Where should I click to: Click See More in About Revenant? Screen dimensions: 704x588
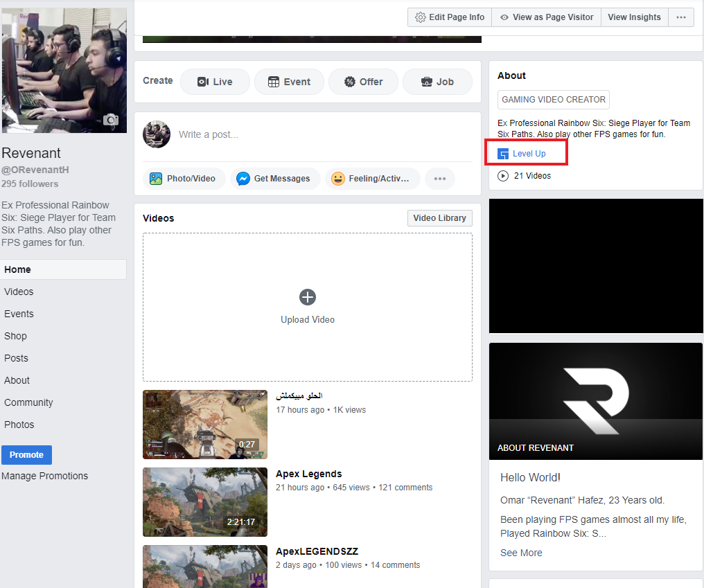[521, 553]
